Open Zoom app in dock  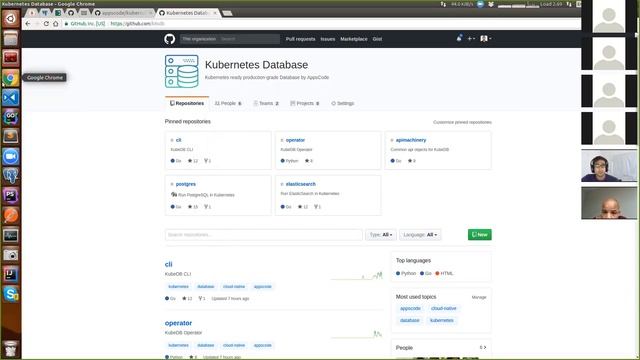point(11,156)
